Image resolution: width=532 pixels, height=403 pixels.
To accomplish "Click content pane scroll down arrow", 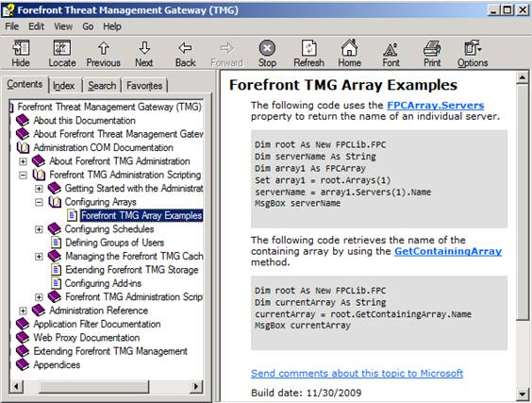I will point(523,395).
